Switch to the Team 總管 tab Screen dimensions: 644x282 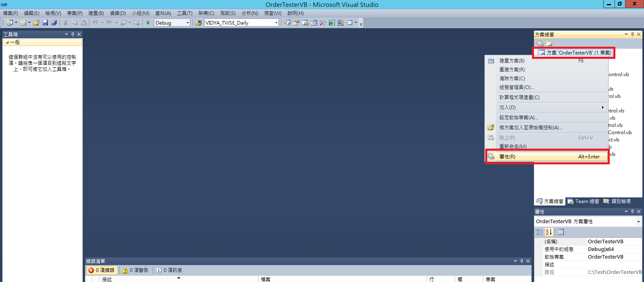pos(583,201)
